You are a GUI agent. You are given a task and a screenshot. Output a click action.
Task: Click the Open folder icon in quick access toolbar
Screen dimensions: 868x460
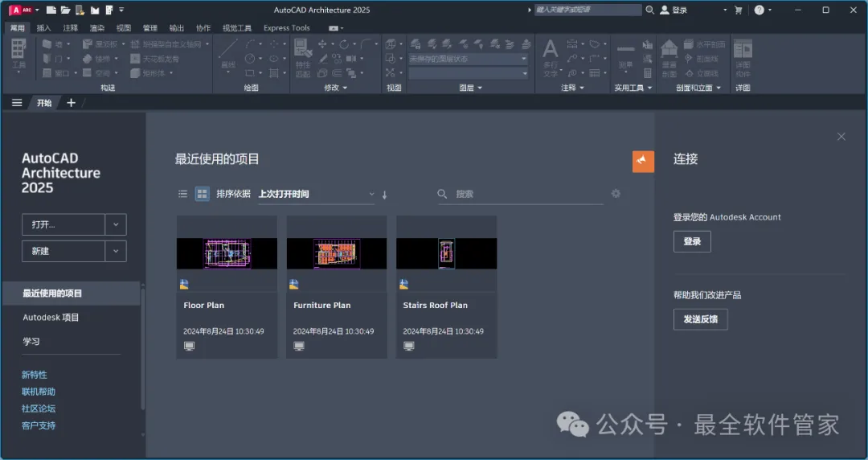(x=65, y=10)
